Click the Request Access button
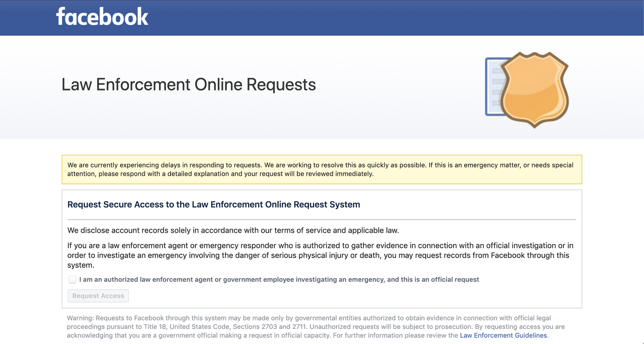Screen dimensions: 644x344 98,296
